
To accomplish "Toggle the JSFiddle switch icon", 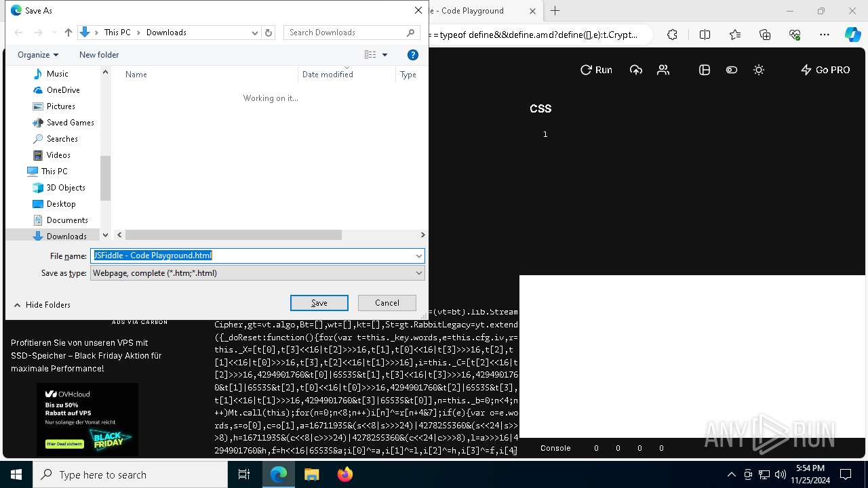I will click(x=732, y=70).
